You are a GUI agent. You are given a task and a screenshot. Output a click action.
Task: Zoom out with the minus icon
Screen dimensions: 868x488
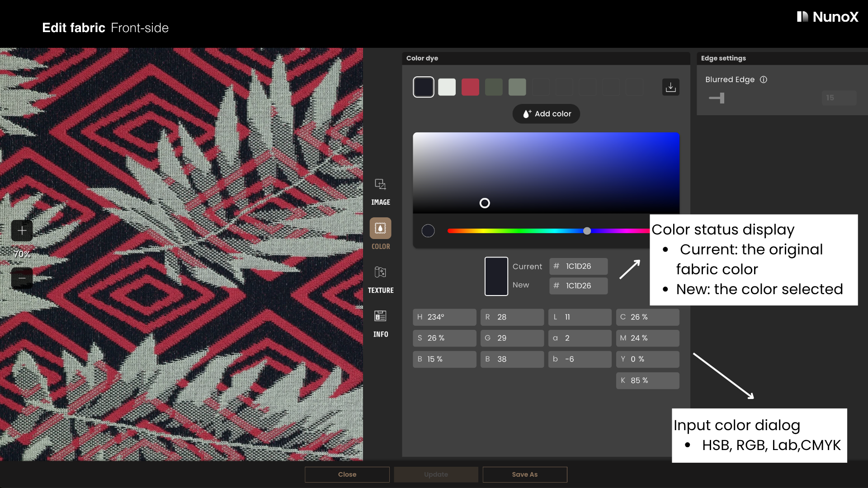[x=22, y=278]
